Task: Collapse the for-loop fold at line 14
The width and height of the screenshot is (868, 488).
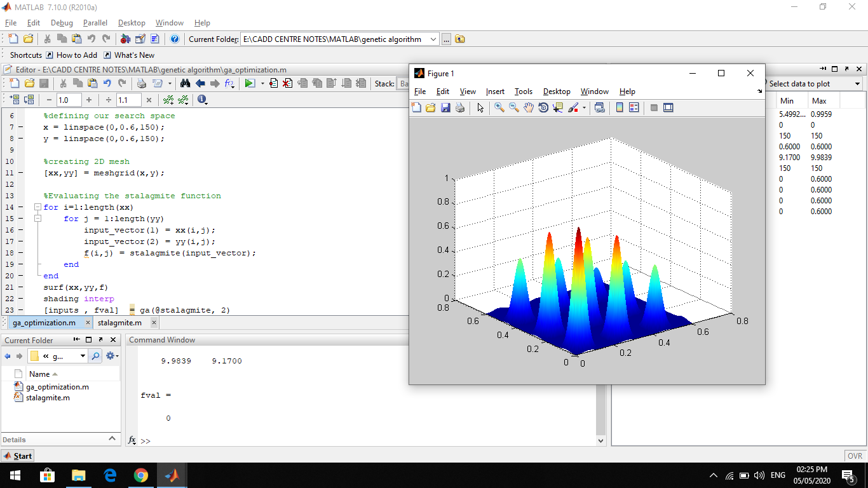Action: pyautogui.click(x=37, y=207)
